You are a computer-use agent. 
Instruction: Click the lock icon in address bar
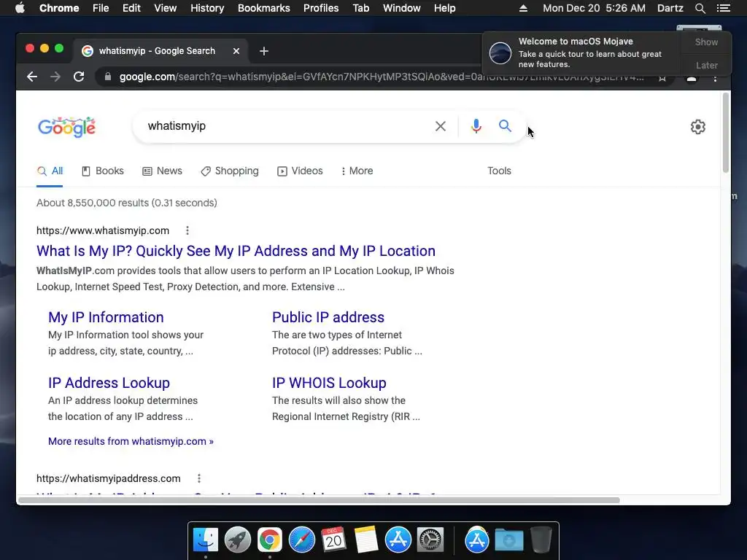coord(108,77)
